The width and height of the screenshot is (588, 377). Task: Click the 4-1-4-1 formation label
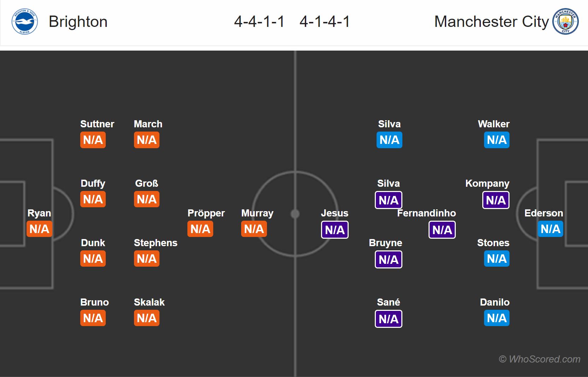[x=325, y=22]
